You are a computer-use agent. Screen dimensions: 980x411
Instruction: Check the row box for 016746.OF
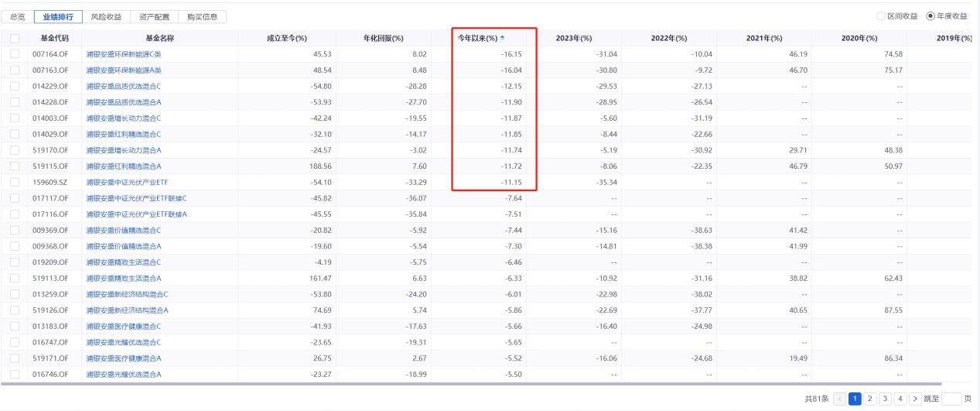(x=15, y=374)
